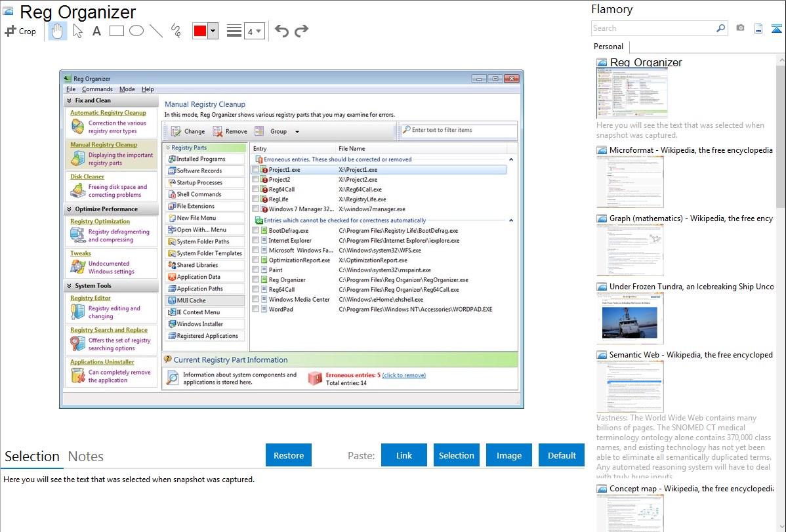This screenshot has height=532, width=786.
Task: Redo the last undone action
Action: pos(301,31)
